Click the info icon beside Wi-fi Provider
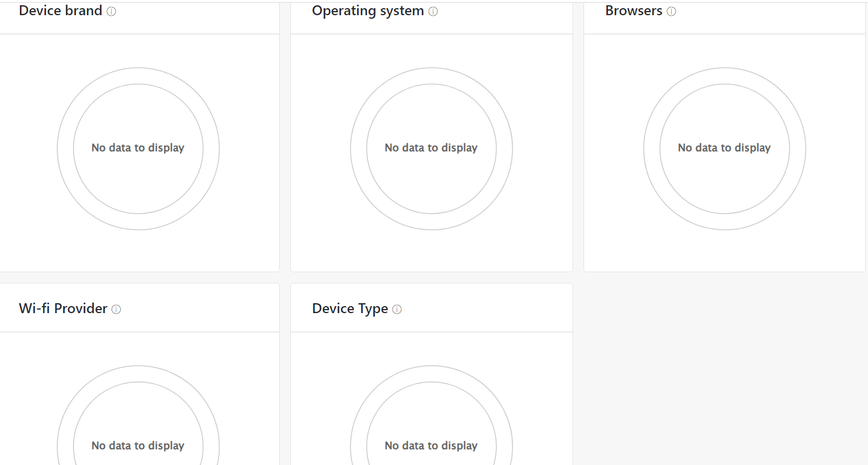The image size is (868, 465). [116, 310]
